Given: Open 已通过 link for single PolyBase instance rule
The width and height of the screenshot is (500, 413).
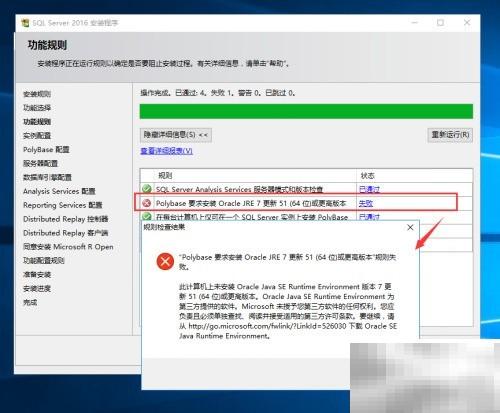Looking at the screenshot, I should tap(369, 217).
